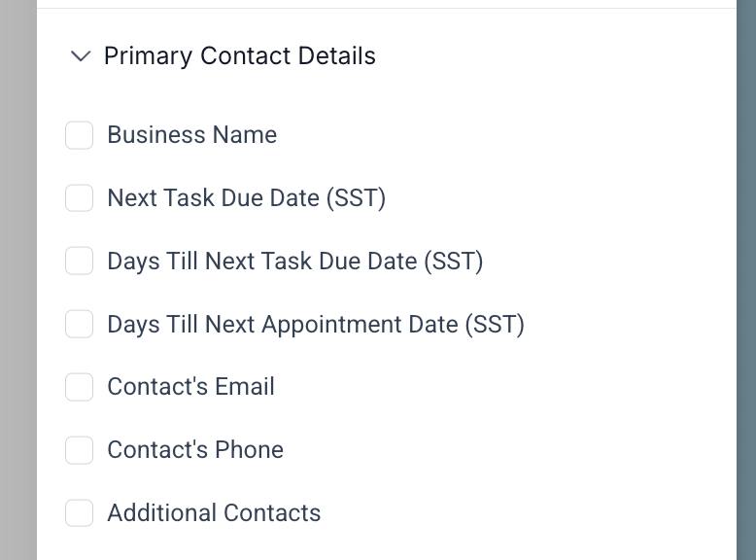
Task: Enable the Business Name checkbox
Action: click(x=79, y=135)
